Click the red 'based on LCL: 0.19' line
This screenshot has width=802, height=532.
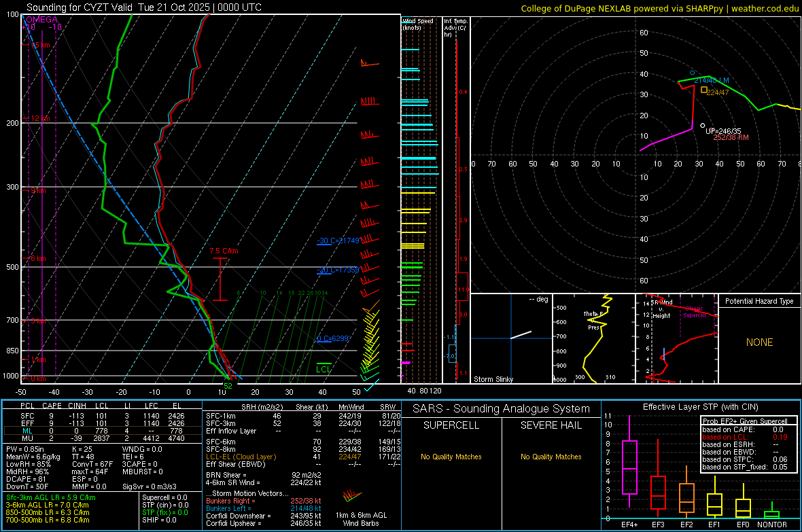745,437
